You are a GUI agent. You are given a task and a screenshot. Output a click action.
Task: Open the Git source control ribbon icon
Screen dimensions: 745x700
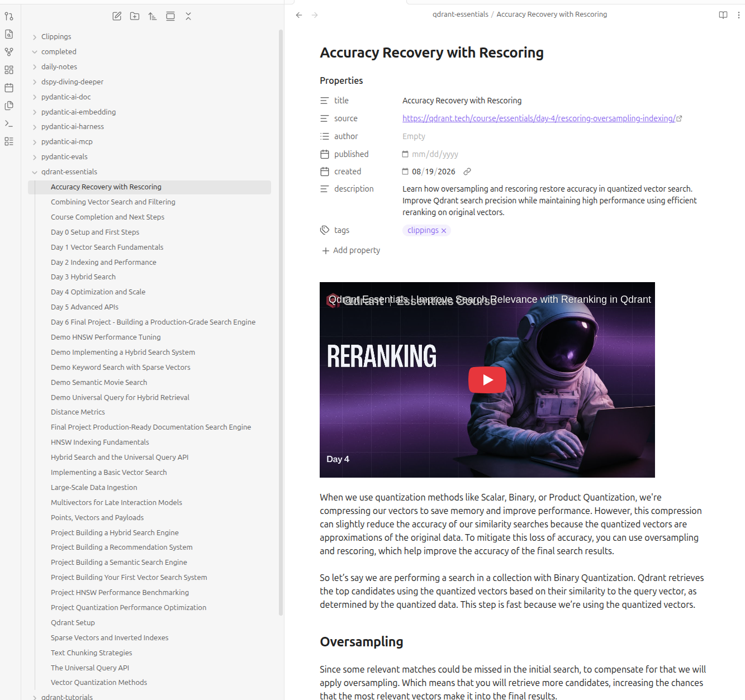9,16
